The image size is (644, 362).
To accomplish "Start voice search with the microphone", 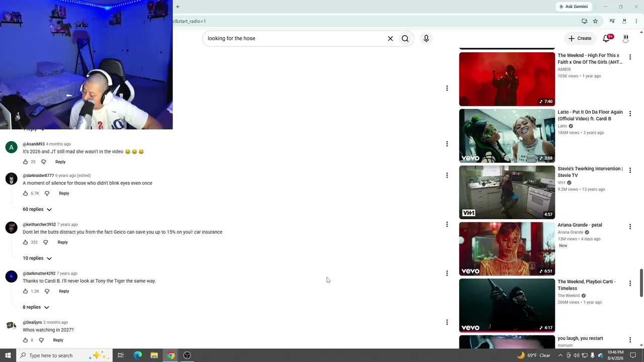I will 426,39.
